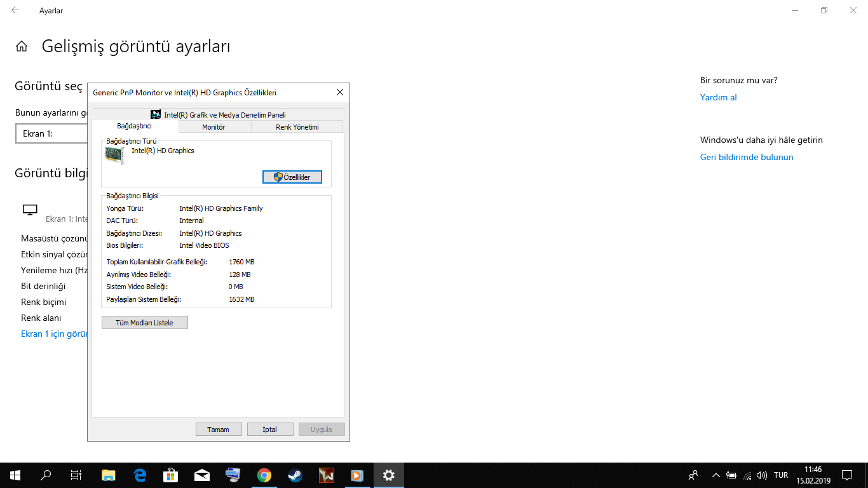Viewport: 868px width, 488px height.
Task: Select the 128 MB video memory value
Action: tap(240, 274)
